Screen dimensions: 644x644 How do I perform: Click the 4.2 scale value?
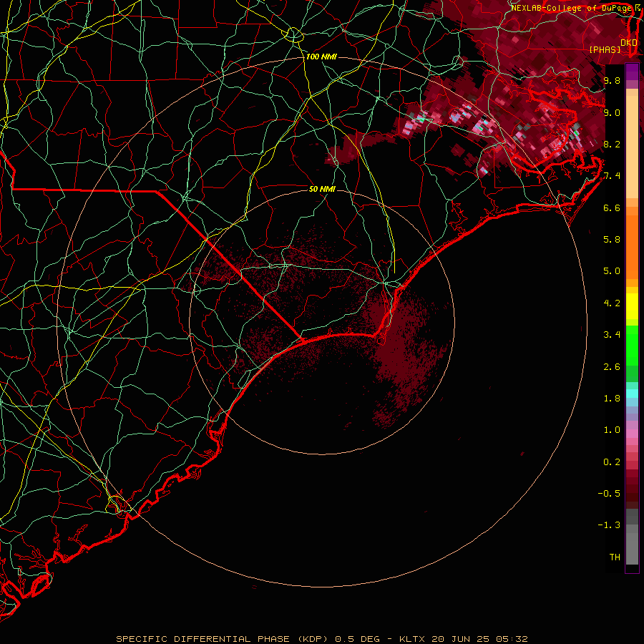pyautogui.click(x=612, y=303)
